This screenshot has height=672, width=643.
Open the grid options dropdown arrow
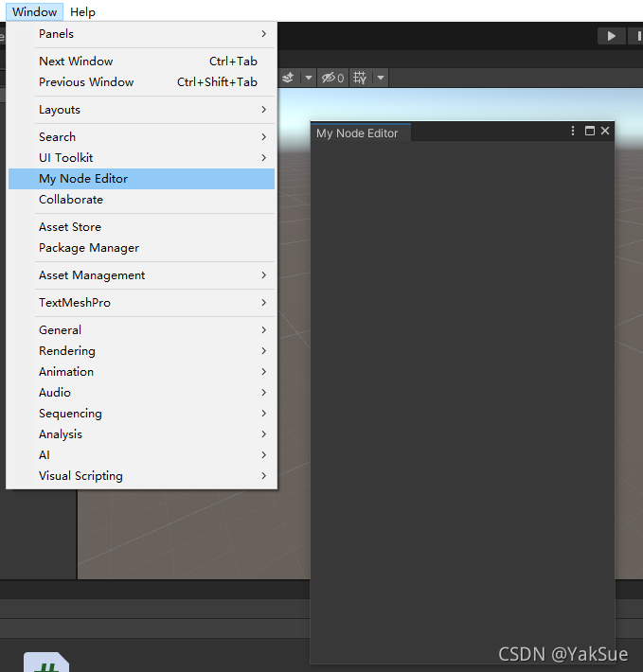[381, 78]
